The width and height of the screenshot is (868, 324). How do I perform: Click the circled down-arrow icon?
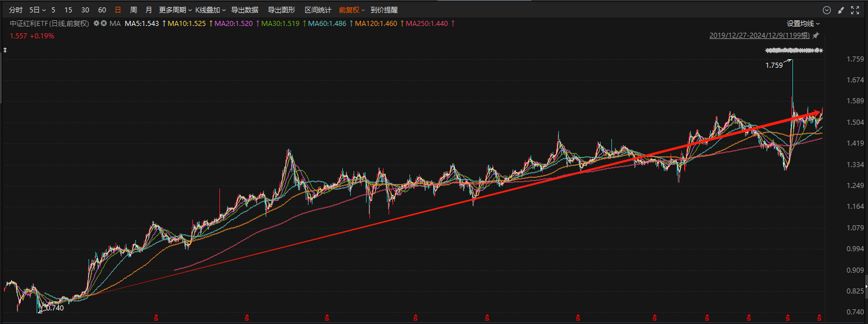coord(827,10)
